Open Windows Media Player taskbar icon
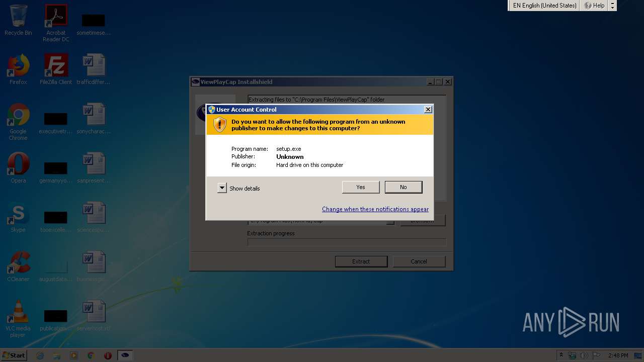The image size is (644, 362). (x=74, y=355)
